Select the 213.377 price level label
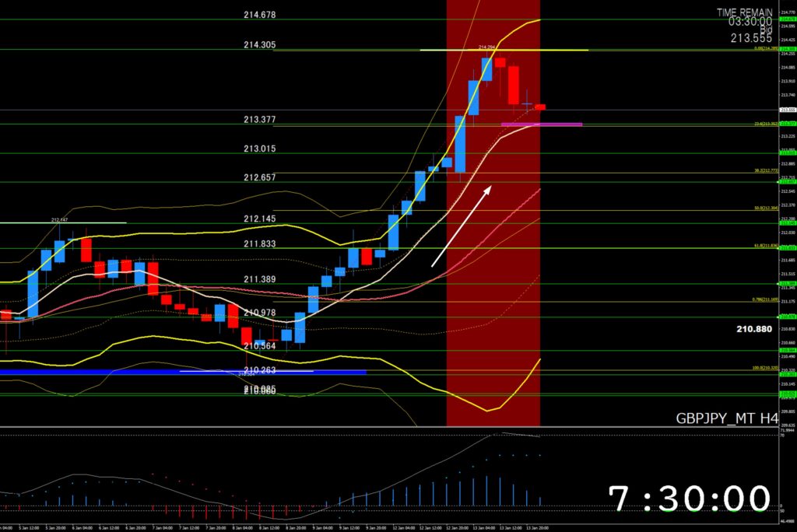Image resolution: width=797 pixels, height=532 pixels. (x=260, y=120)
